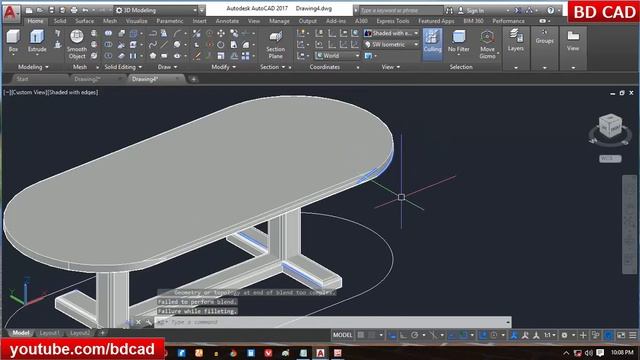This screenshot has width=640, height=360.
Task: Expand the Modeling panel
Action: [x=33, y=67]
